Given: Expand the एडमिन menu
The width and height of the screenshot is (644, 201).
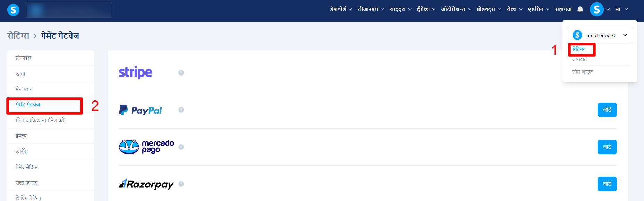Looking at the screenshot, I should coord(539,9).
